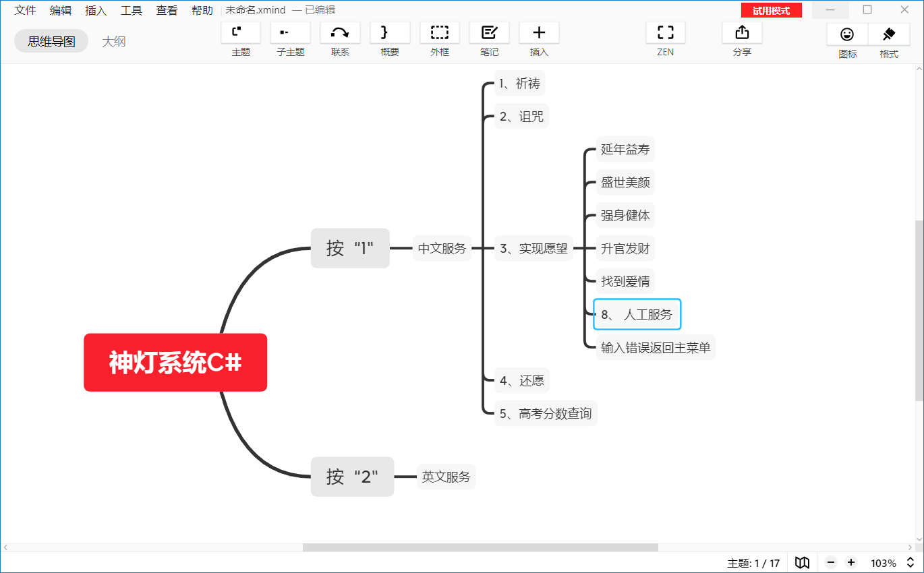This screenshot has width=924, height=573.
Task: Create a relationship with 联系 icon
Action: pos(341,32)
